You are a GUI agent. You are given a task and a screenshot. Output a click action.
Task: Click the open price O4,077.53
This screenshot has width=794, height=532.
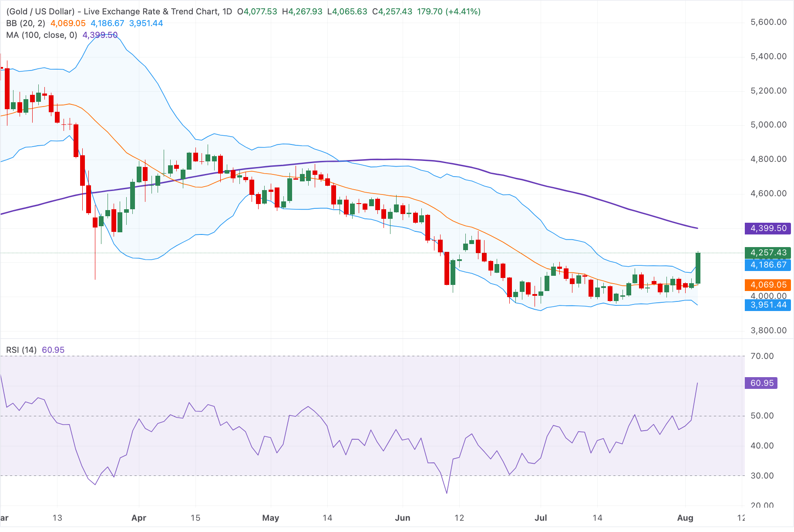click(x=257, y=11)
